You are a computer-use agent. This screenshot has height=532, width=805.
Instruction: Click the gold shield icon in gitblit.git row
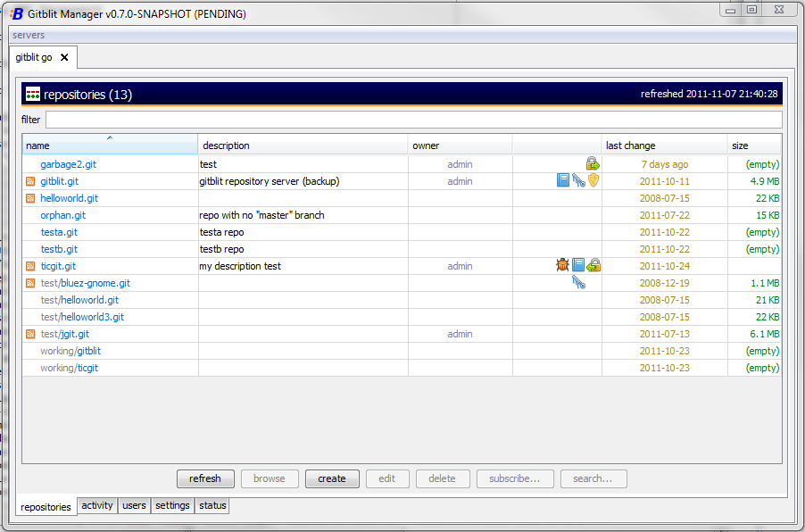593,180
